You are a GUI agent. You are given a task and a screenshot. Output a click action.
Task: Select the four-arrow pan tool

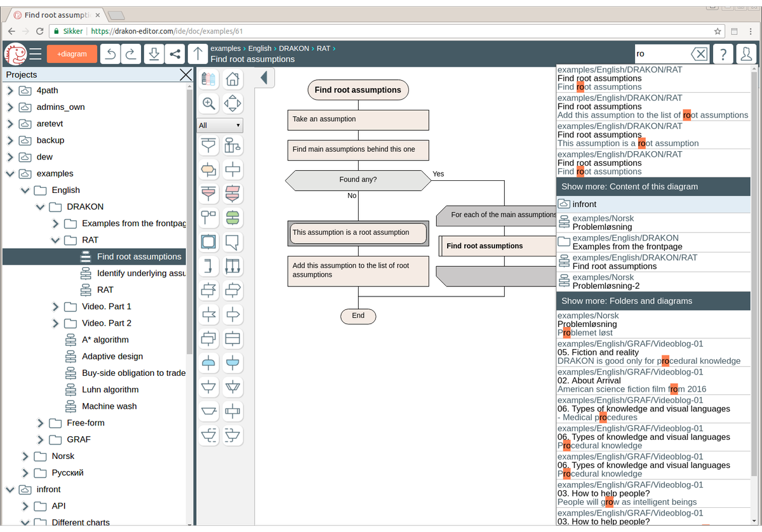tap(232, 103)
